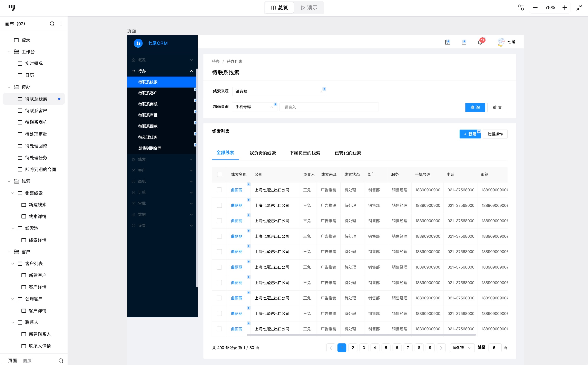The height and width of the screenshot is (365, 588).
Task: Click the 查询 button
Action: point(475,107)
